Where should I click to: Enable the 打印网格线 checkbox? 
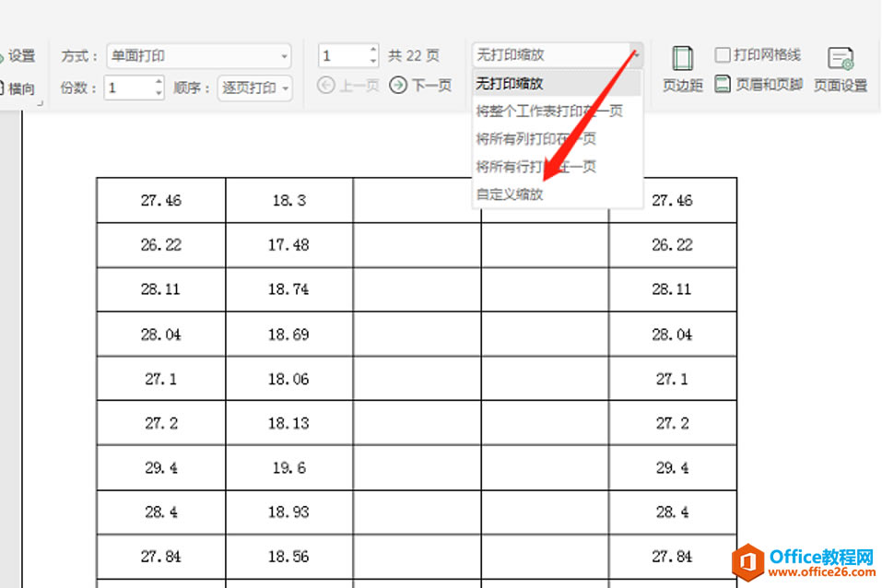723,54
